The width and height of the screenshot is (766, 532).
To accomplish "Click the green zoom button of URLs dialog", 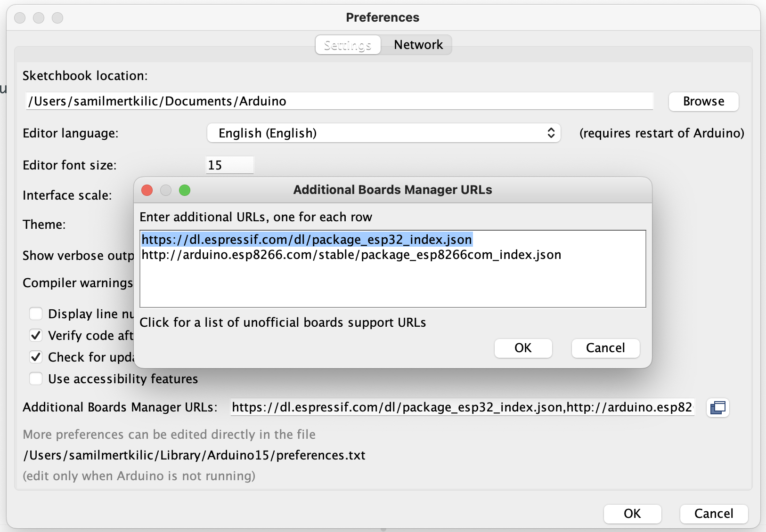I will point(185,190).
